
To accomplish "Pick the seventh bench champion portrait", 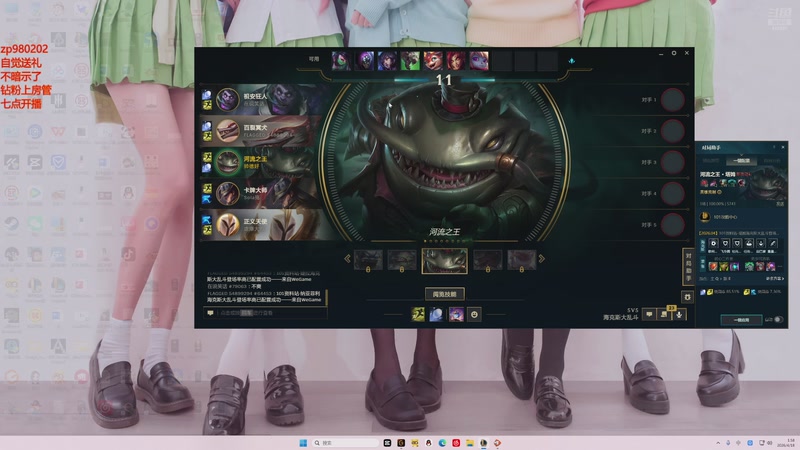I will tap(479, 61).
